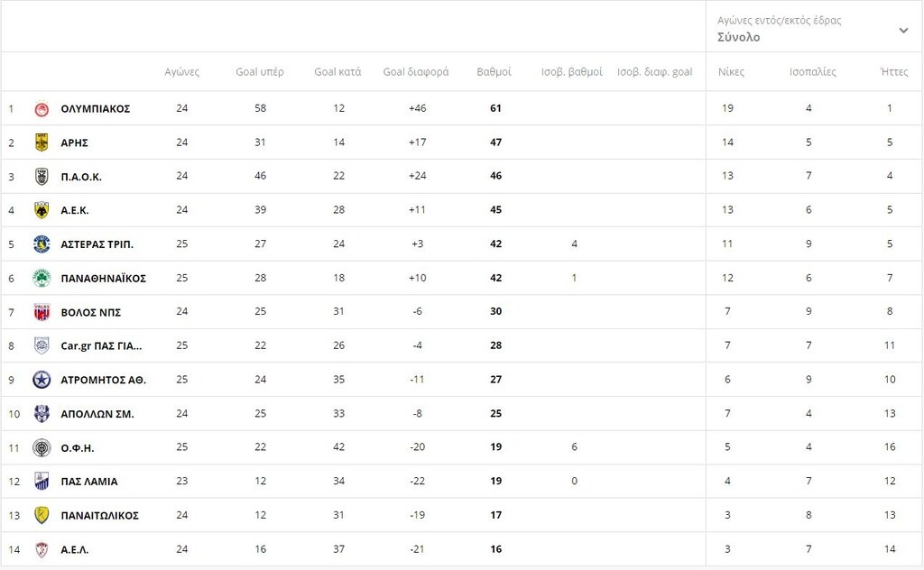Open the ΠΑΝΑΘΗΝΑΪΚΟΣ team page link
This screenshot has width=924, height=570.
point(103,278)
